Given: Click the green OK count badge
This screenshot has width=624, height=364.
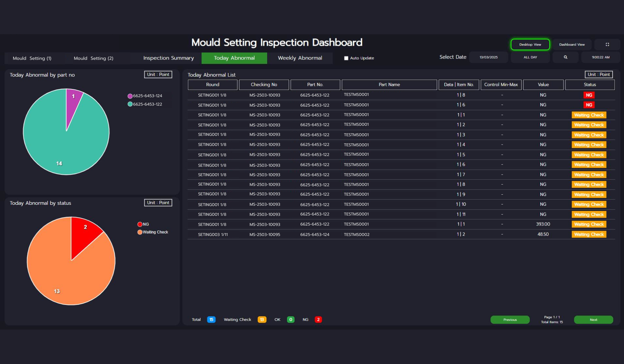Looking at the screenshot, I should click(291, 319).
